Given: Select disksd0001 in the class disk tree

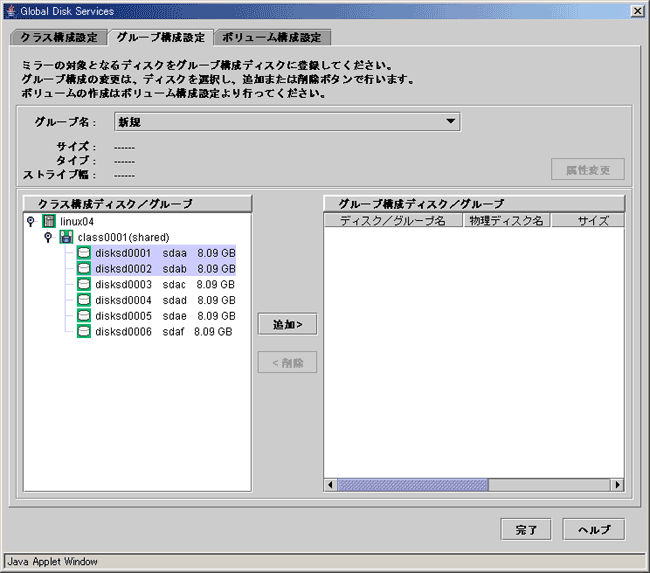Looking at the screenshot, I should tap(123, 253).
